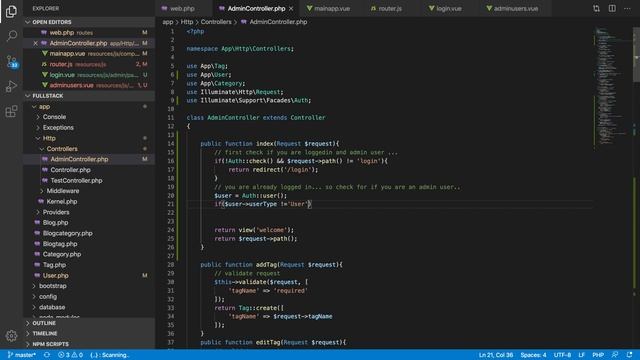The width and height of the screenshot is (640, 360).
Task: Expand the Middleware folder
Action: pyautogui.click(x=89, y=191)
